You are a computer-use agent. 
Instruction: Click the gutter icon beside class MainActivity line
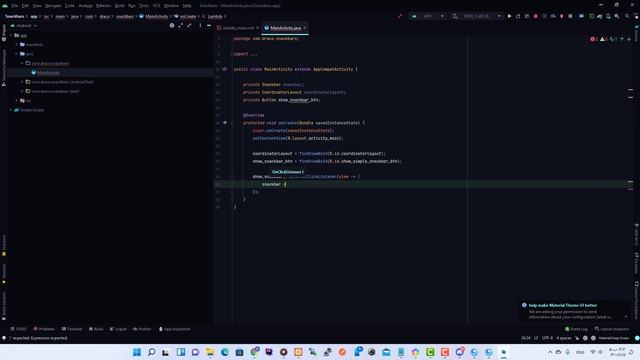click(224, 69)
